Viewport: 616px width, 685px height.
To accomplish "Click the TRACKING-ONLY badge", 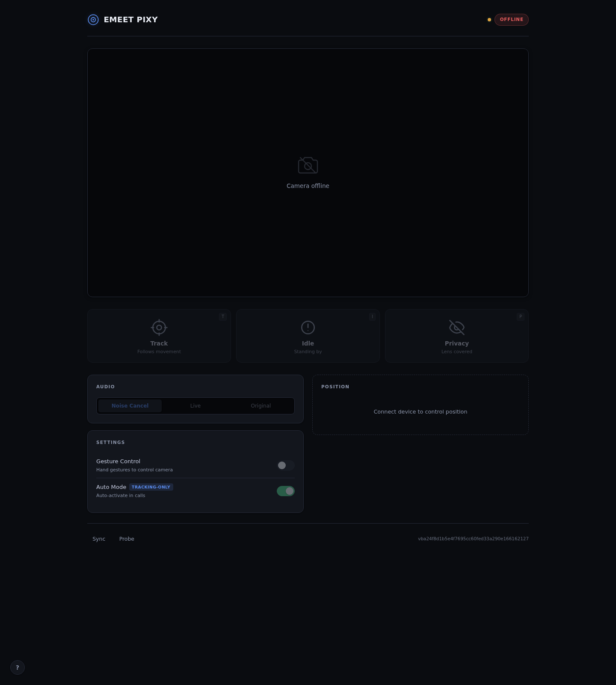I will click(x=151, y=487).
